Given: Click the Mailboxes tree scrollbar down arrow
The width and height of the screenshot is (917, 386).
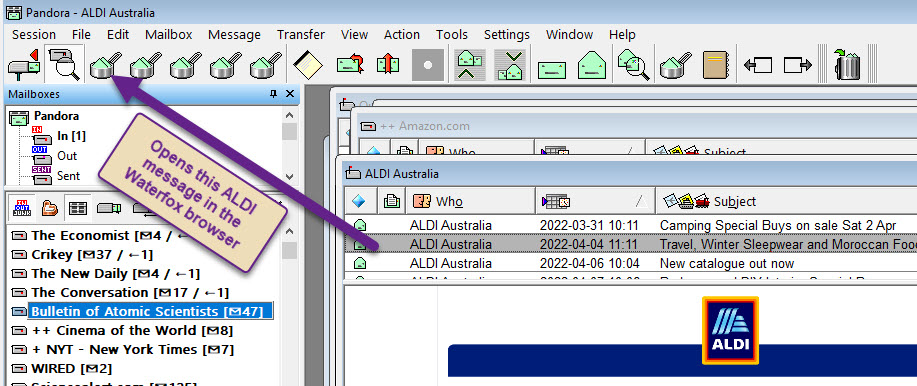Looking at the screenshot, I should tap(289, 176).
